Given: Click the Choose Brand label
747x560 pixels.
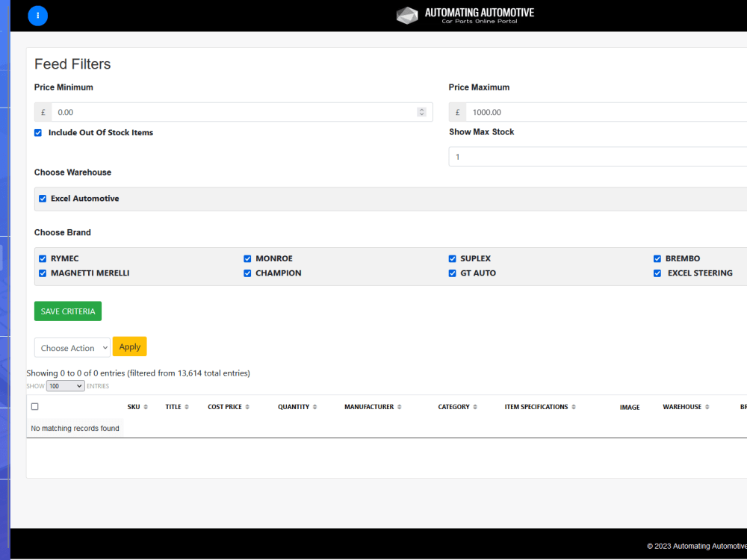Looking at the screenshot, I should (x=63, y=232).
